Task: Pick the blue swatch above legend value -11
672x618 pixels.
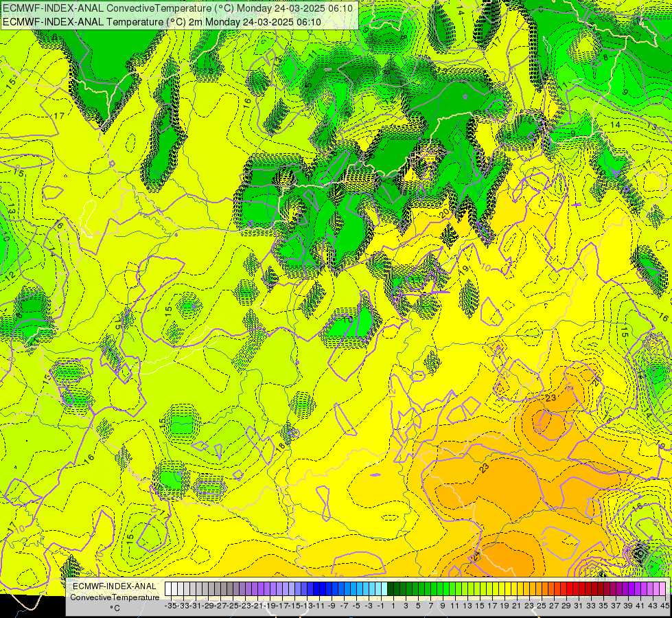Action: (316, 589)
